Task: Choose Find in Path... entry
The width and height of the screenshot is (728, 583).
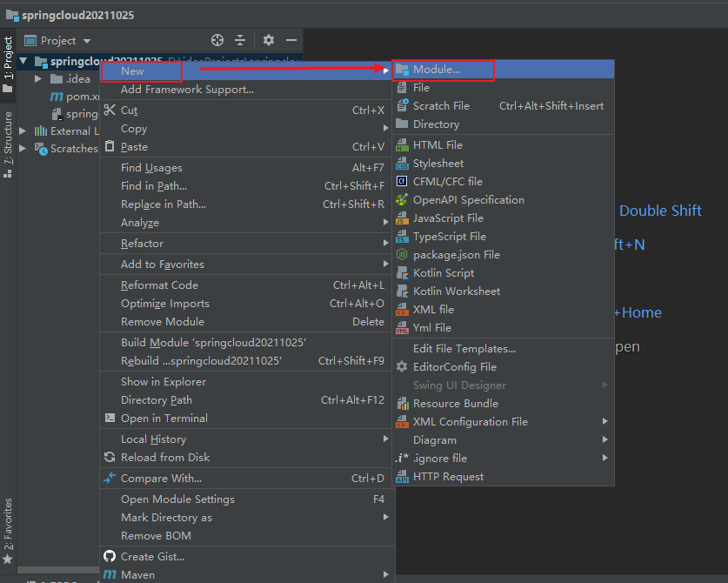Action: [246, 186]
